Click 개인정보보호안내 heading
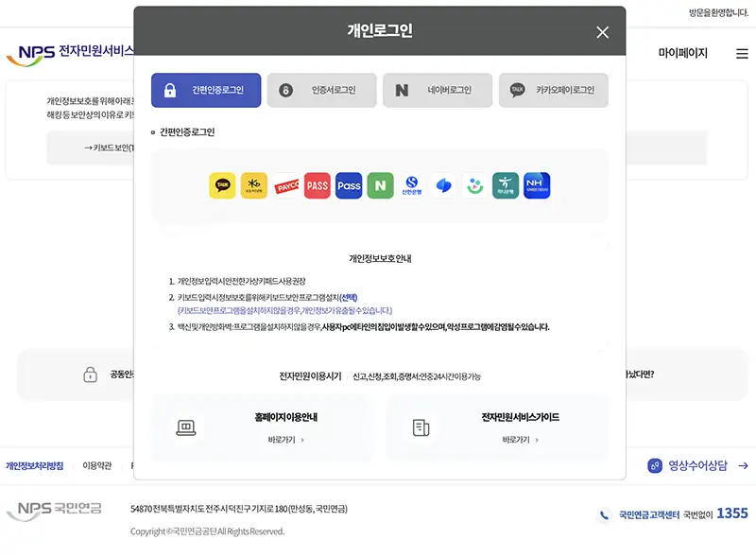 [380, 259]
